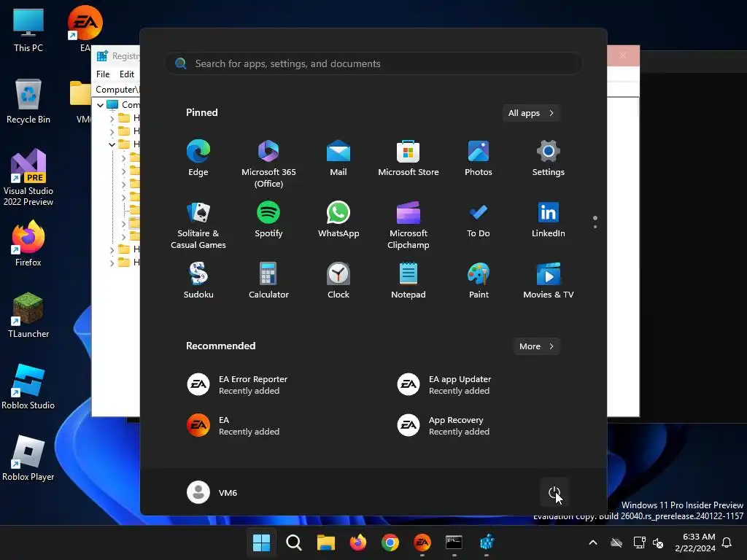Viewport: 747px width, 560px height.
Task: Open clock and date flyout
Action: 695,542
